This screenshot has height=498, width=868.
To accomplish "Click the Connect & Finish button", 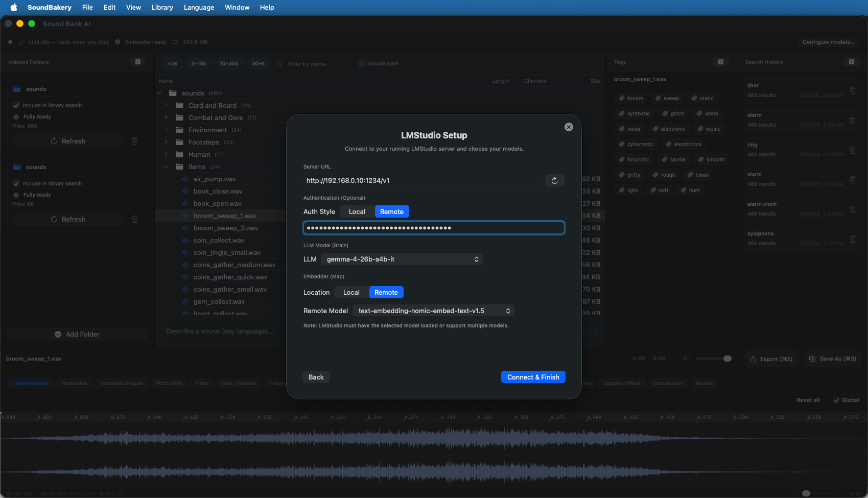I will (533, 377).
